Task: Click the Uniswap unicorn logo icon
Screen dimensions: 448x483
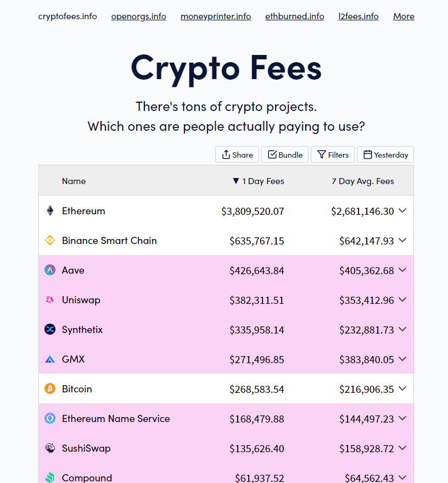Action: click(x=50, y=299)
